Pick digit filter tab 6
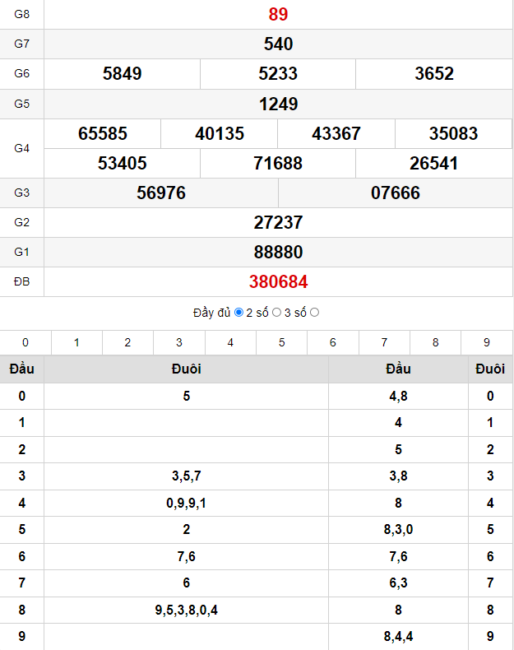Image resolution: width=514 pixels, height=650 pixels. pos(333,342)
